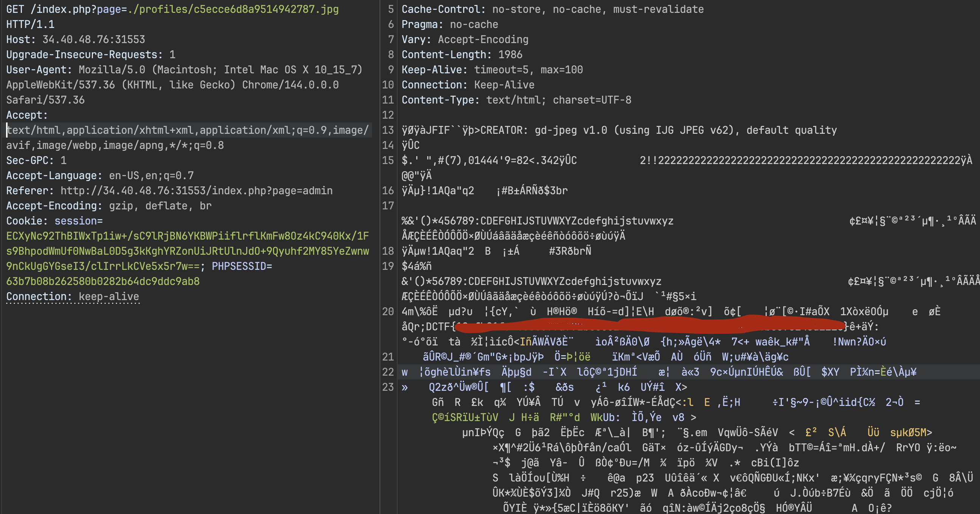Click the Upgrade-Insecure-Requests header line
This screenshot has width=980, height=514.
tap(90, 55)
